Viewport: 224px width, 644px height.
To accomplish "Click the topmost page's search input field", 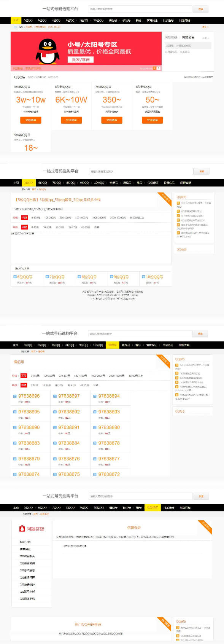I will [140, 9].
